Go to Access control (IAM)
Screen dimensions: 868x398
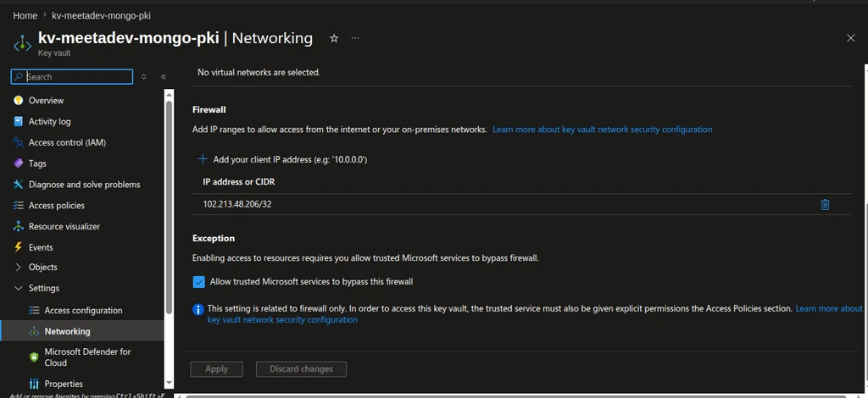click(x=68, y=142)
